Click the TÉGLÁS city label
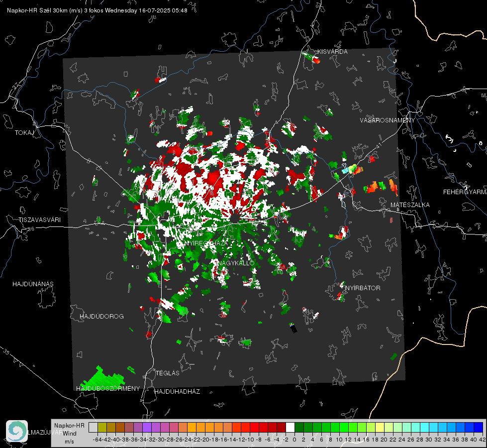Viewport: 487px width, 448px height. point(168,373)
